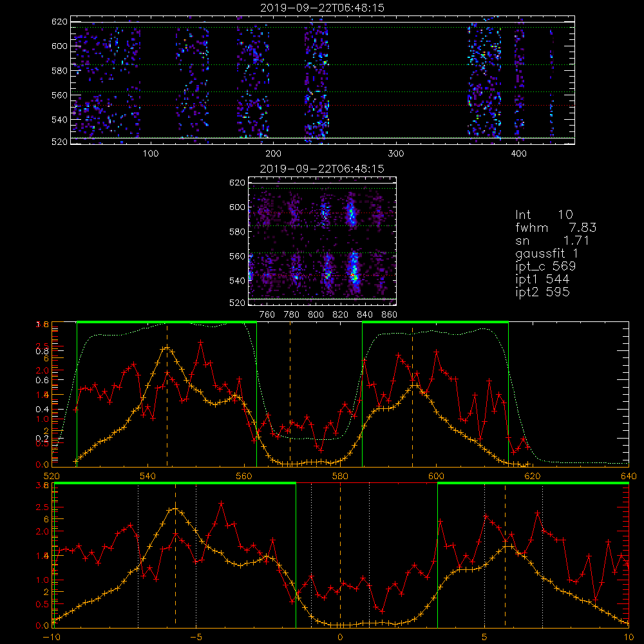
Task: Click x-axis label 580 on third plot
Action: coord(340,477)
